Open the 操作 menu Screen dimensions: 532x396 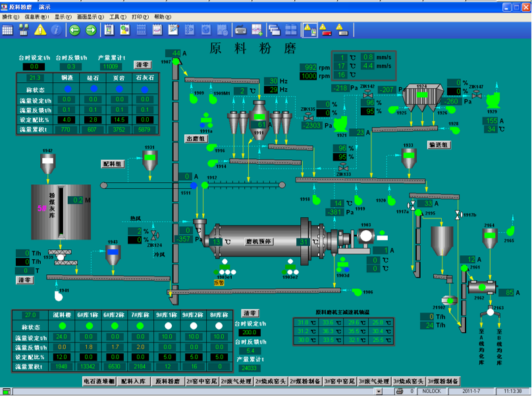(11, 16)
